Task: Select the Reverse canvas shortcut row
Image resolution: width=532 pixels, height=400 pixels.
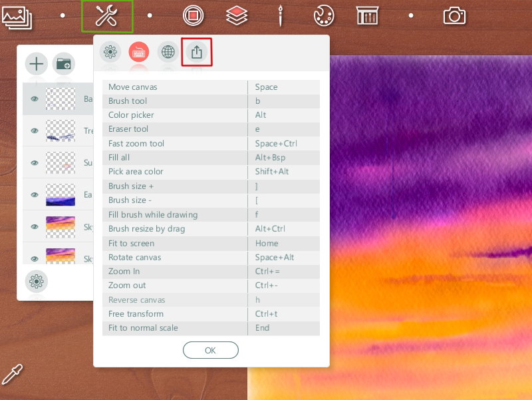Action: pos(211,300)
